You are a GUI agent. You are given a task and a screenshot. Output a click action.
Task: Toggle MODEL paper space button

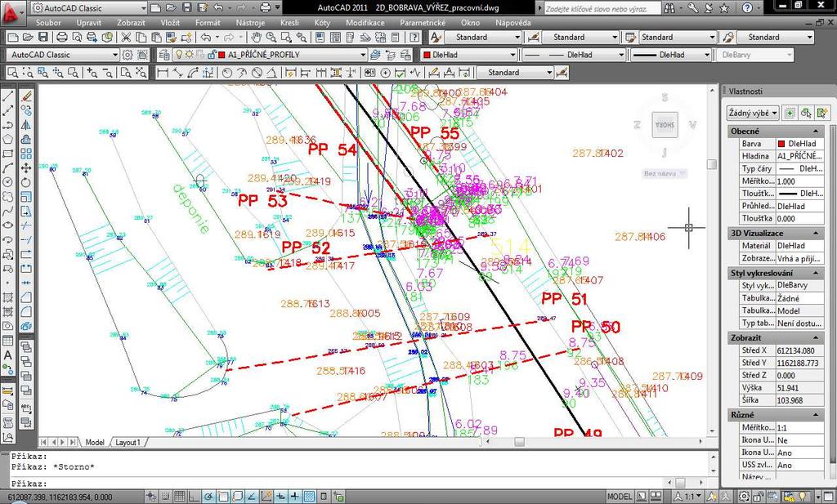coord(620,497)
